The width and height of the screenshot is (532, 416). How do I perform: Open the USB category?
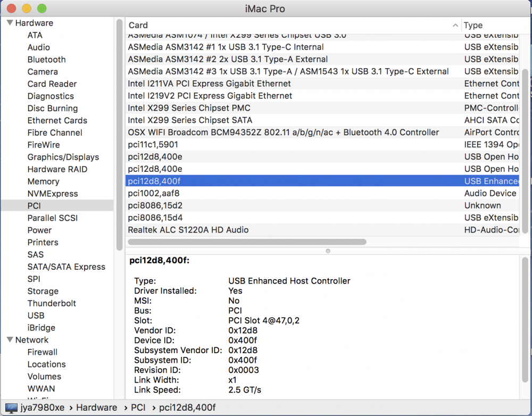pos(36,315)
